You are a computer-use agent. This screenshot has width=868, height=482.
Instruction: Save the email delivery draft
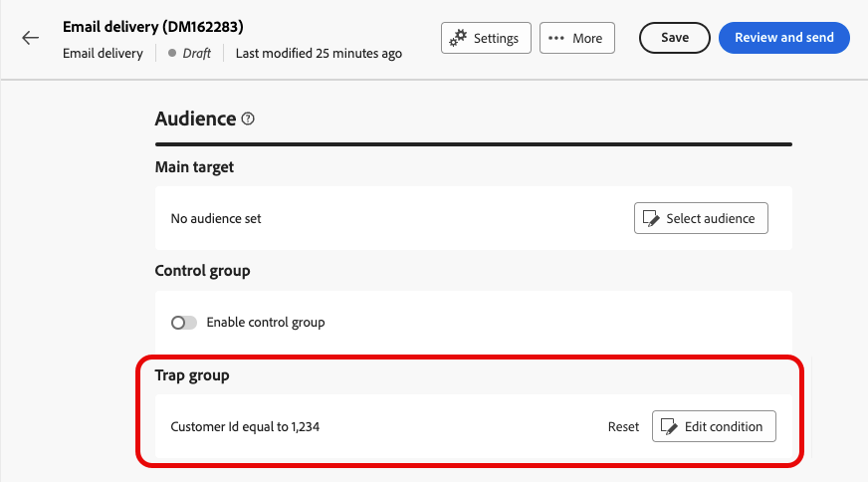click(674, 38)
